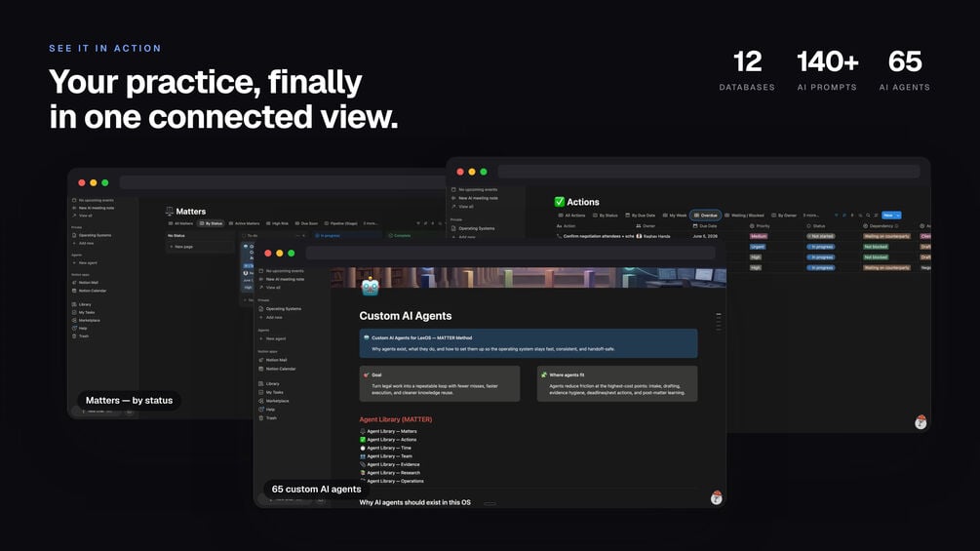Open Help in Custom AI Agents sidebar
Screen dimensions: 980x551
tap(267, 410)
